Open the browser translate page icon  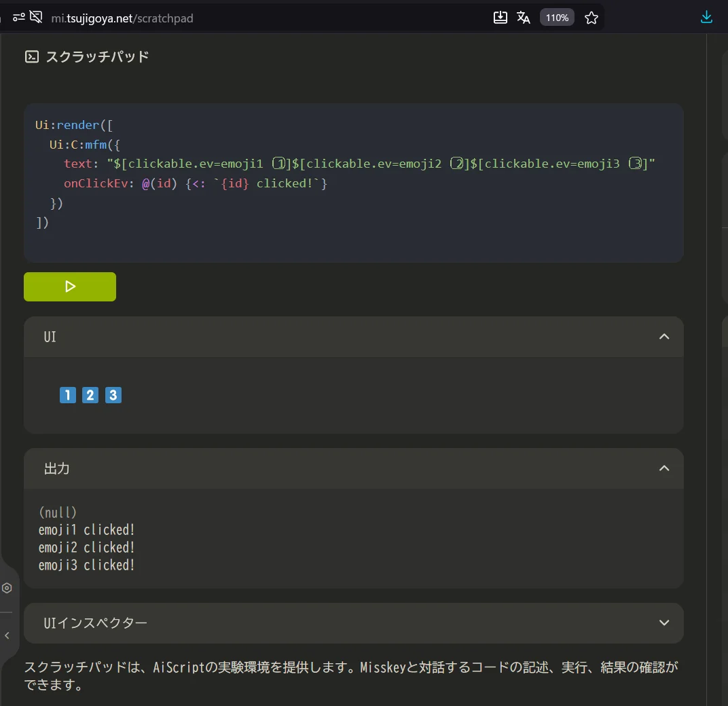[523, 18]
